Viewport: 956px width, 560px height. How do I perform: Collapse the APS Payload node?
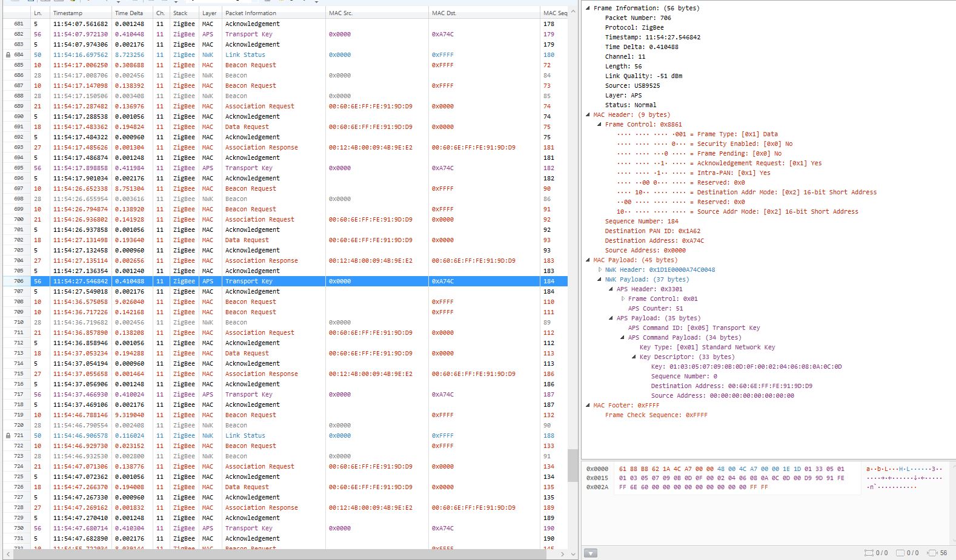pyautogui.click(x=611, y=318)
